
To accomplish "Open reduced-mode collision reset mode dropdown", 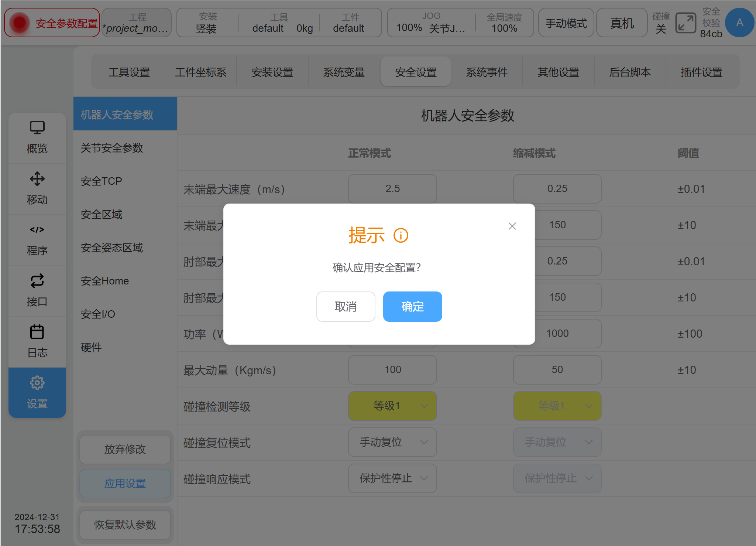I will [557, 442].
